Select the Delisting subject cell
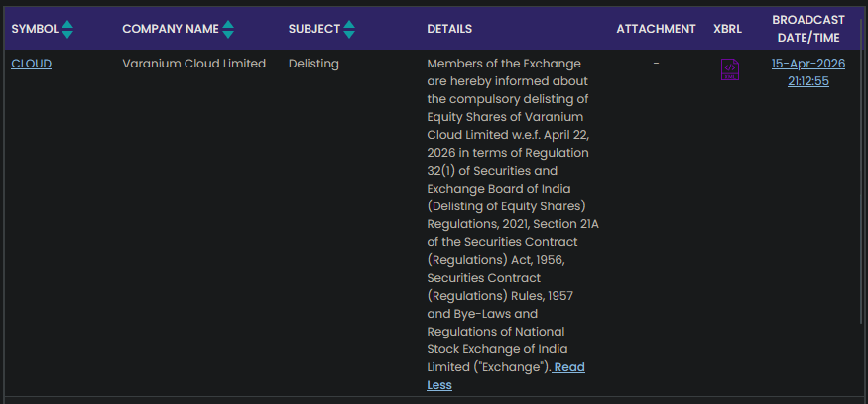The height and width of the screenshot is (404, 868). point(313,64)
